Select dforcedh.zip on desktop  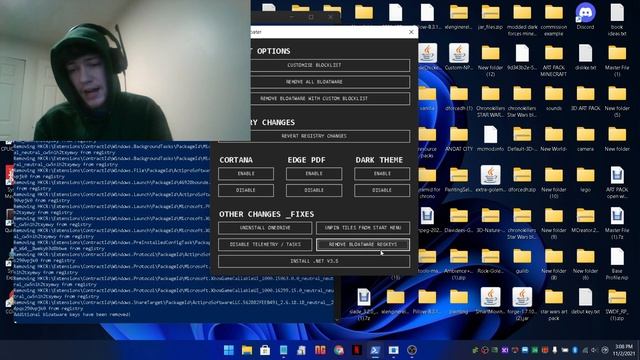522,179
